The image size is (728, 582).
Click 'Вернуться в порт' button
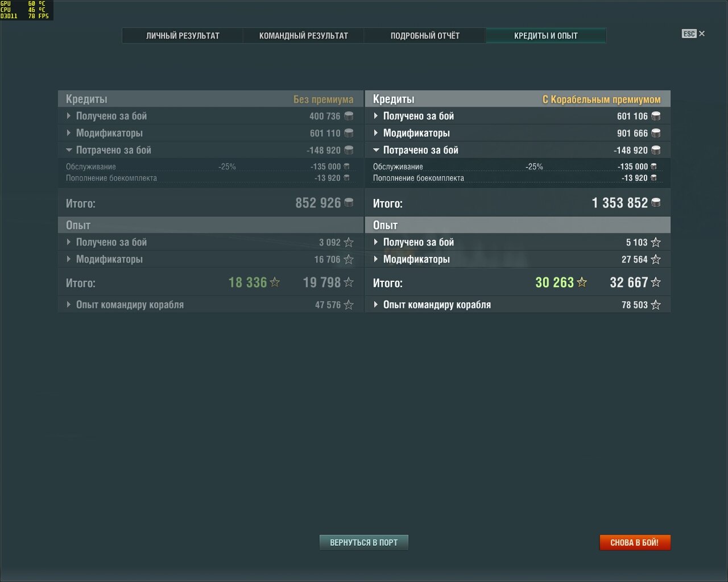click(x=364, y=542)
